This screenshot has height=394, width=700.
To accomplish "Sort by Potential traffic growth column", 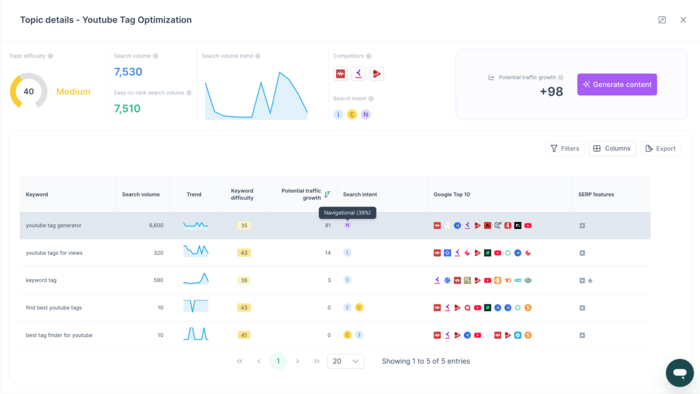I will pyautogui.click(x=327, y=194).
